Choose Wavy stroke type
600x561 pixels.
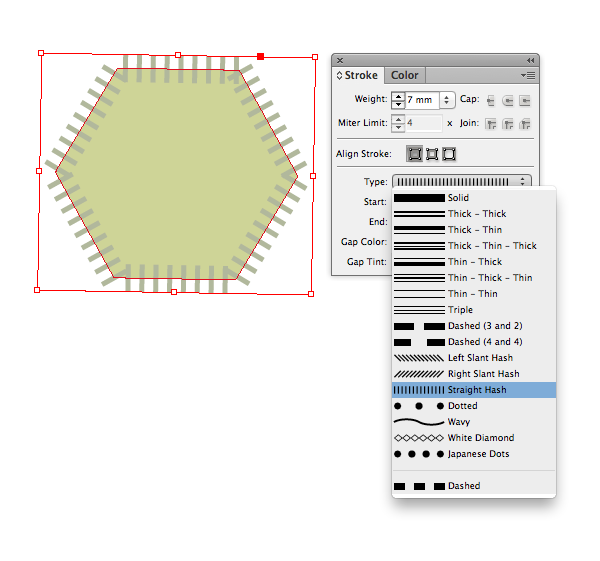point(474,422)
